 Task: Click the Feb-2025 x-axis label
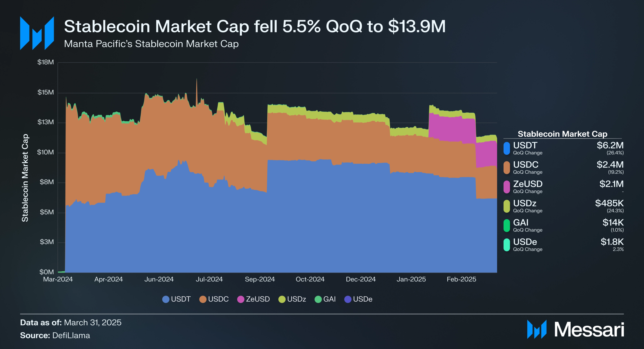pos(462,279)
